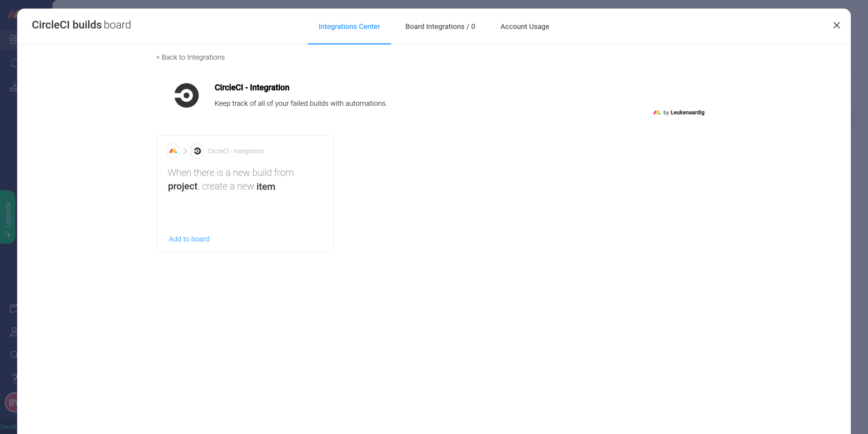868x434 pixels.
Task: Click monday logo beside author name
Action: point(657,113)
